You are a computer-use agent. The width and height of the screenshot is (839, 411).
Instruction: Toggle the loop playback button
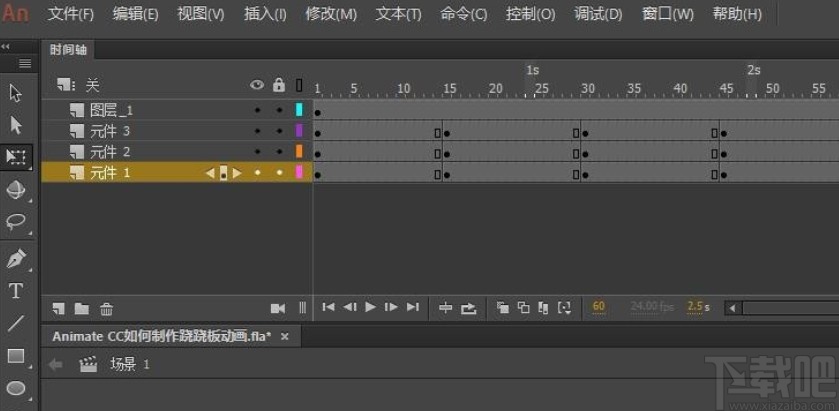[x=468, y=308]
